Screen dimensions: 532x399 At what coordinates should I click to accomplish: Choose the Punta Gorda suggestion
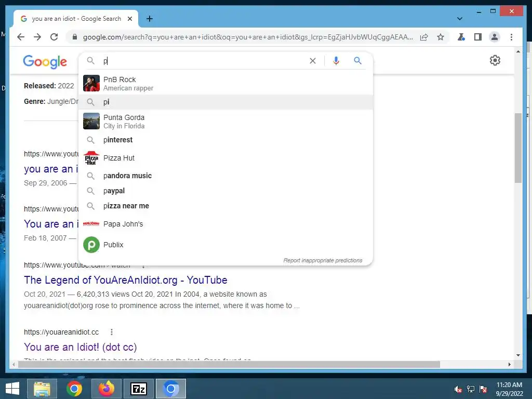[x=225, y=122]
